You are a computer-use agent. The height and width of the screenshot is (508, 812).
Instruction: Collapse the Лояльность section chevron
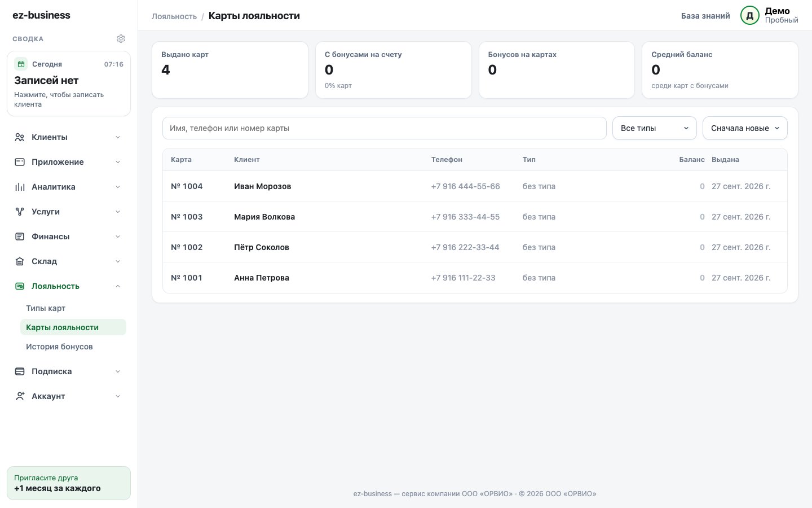tap(118, 286)
